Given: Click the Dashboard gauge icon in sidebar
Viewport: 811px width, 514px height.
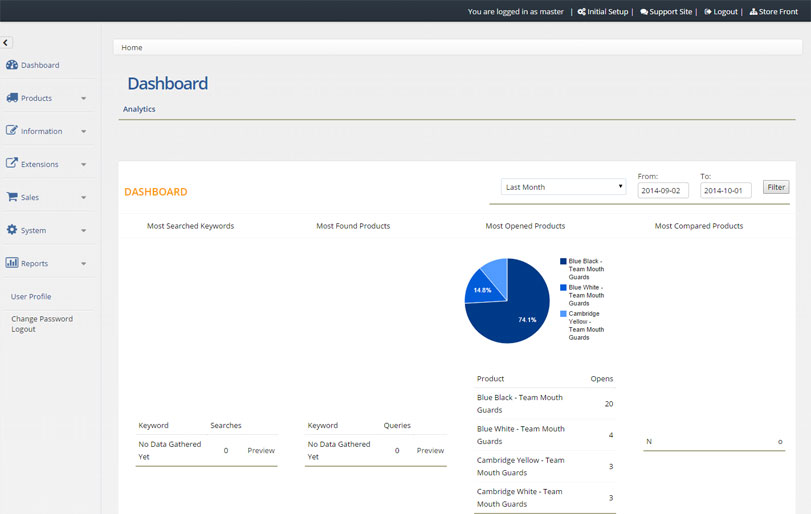Looking at the screenshot, I should (12, 65).
